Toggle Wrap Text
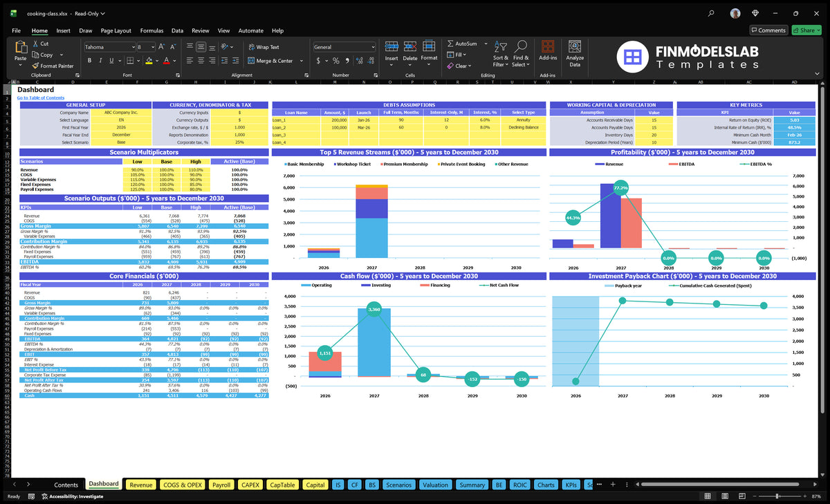 click(264, 47)
